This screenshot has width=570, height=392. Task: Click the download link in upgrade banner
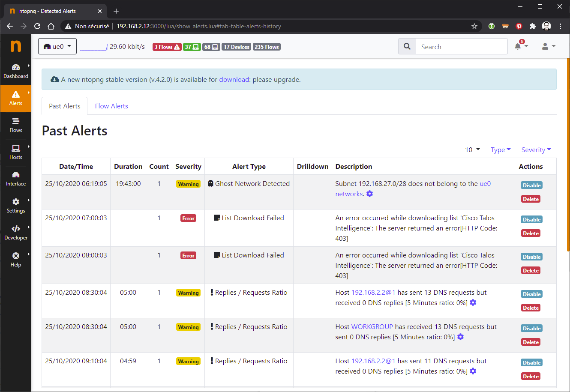tap(234, 80)
